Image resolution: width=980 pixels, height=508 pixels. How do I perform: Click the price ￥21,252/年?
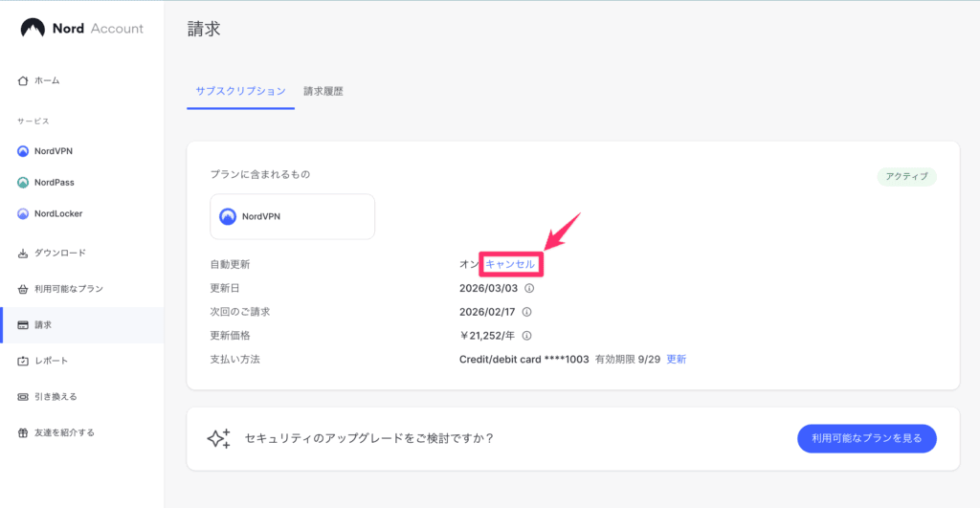(487, 336)
